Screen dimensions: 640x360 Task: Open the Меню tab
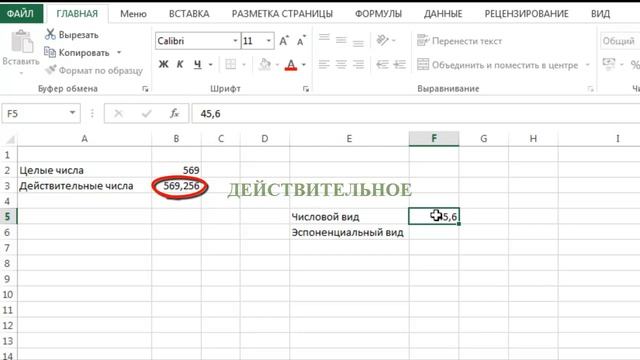click(133, 14)
